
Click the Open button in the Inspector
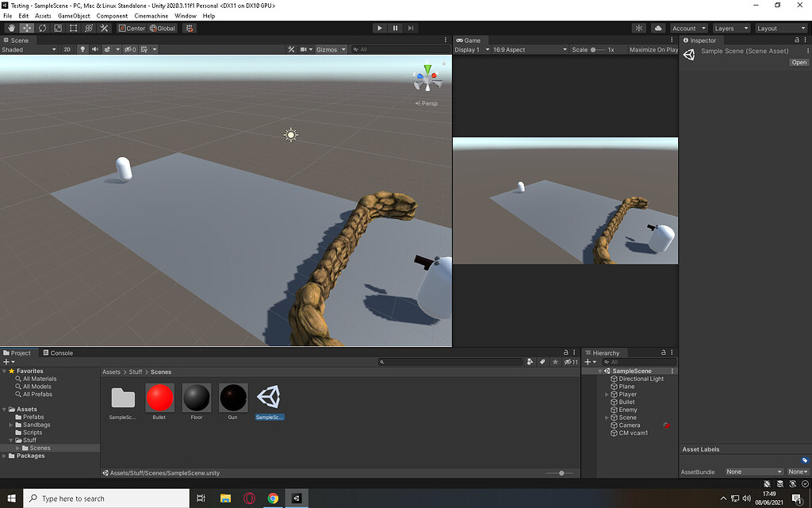799,62
